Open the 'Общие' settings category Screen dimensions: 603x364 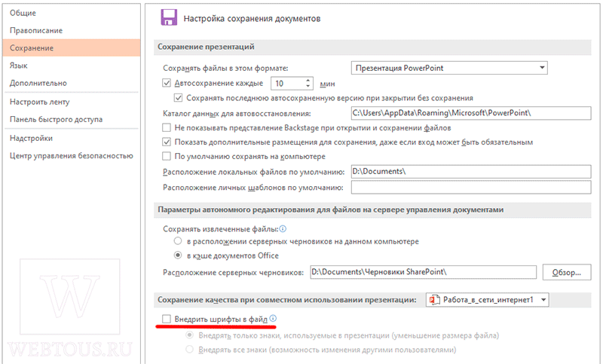click(x=72, y=13)
